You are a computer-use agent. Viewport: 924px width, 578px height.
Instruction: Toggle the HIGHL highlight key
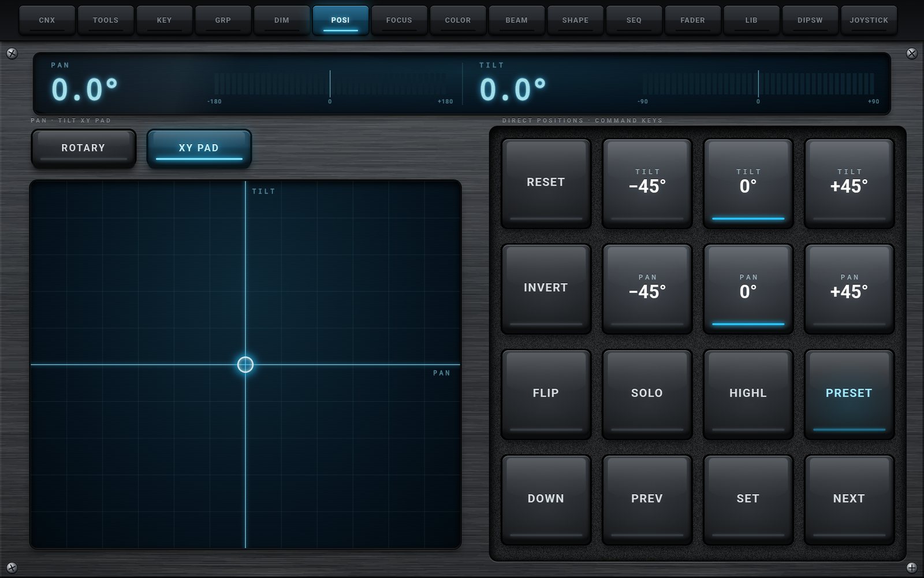(x=748, y=394)
